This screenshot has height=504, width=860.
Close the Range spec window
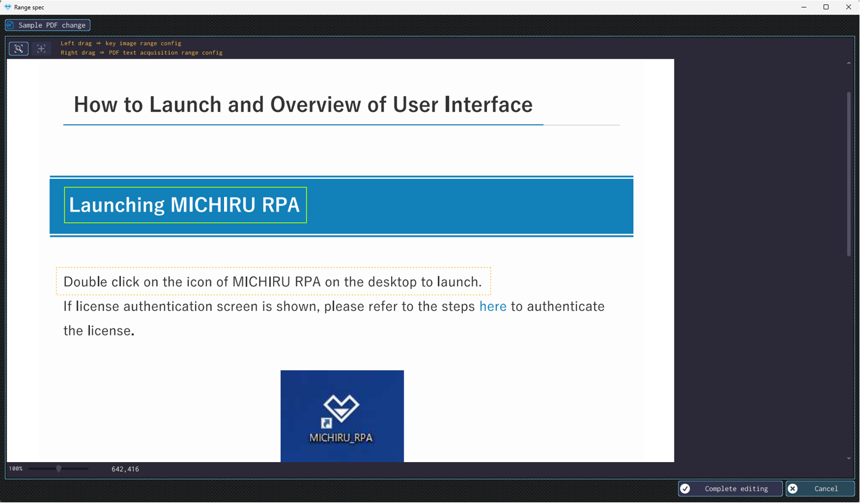[x=848, y=7]
